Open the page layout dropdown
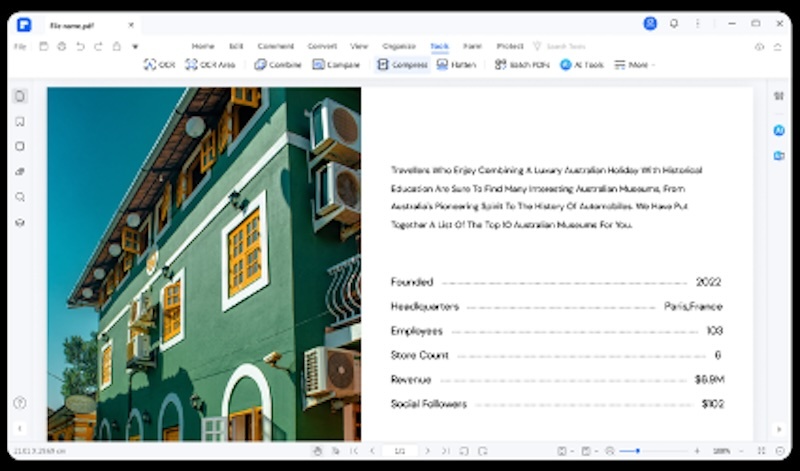 click(588, 451)
